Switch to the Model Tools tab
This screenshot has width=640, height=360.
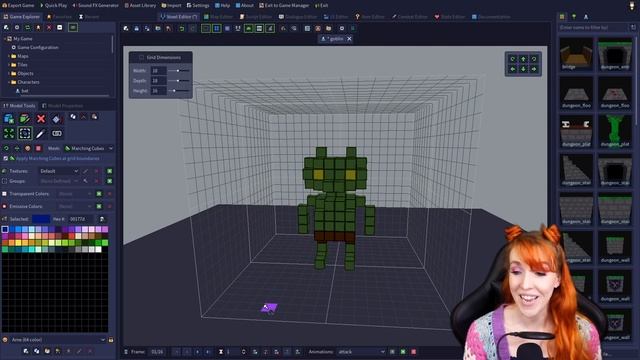pyautogui.click(x=19, y=106)
